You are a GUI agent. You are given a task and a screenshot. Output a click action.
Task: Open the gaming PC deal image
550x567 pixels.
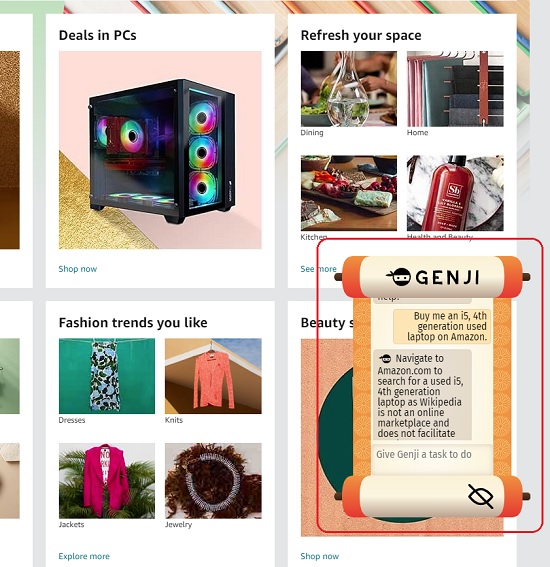pos(160,150)
